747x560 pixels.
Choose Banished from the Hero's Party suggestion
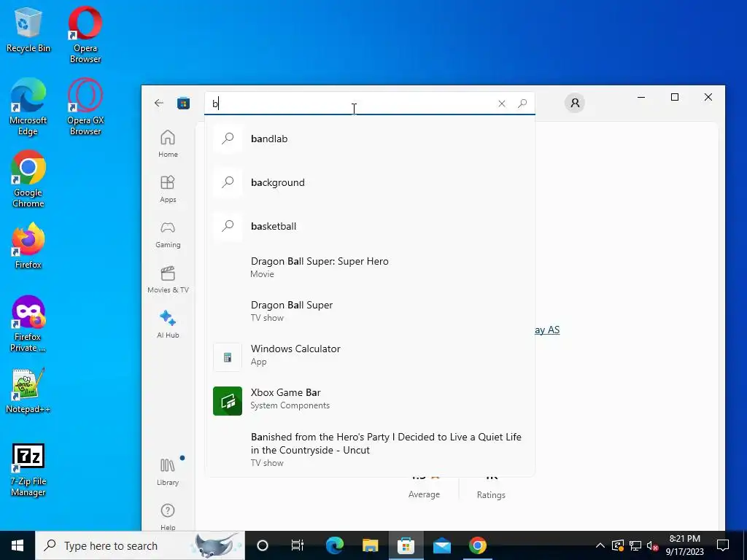(370, 449)
